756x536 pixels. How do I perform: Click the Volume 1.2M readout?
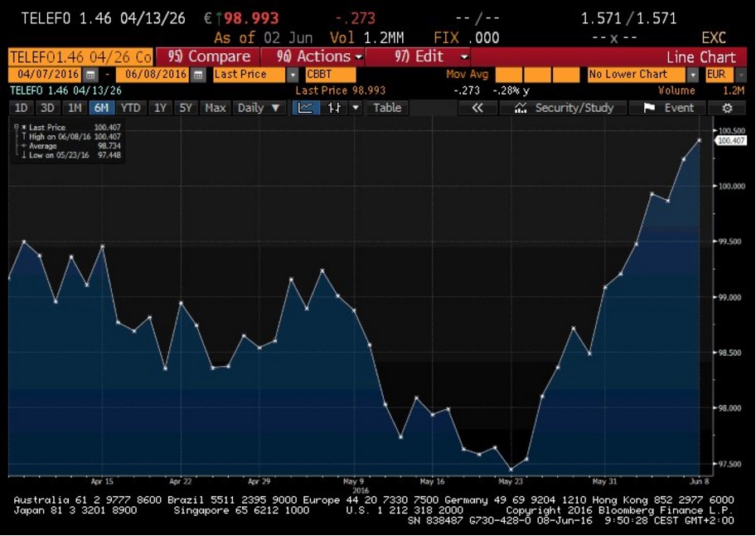click(701, 90)
